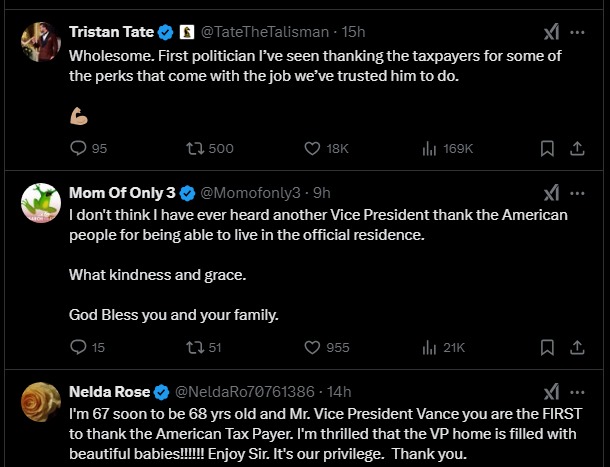
Task: Open more options on Nelda Rose's post
Action: [x=577, y=391]
